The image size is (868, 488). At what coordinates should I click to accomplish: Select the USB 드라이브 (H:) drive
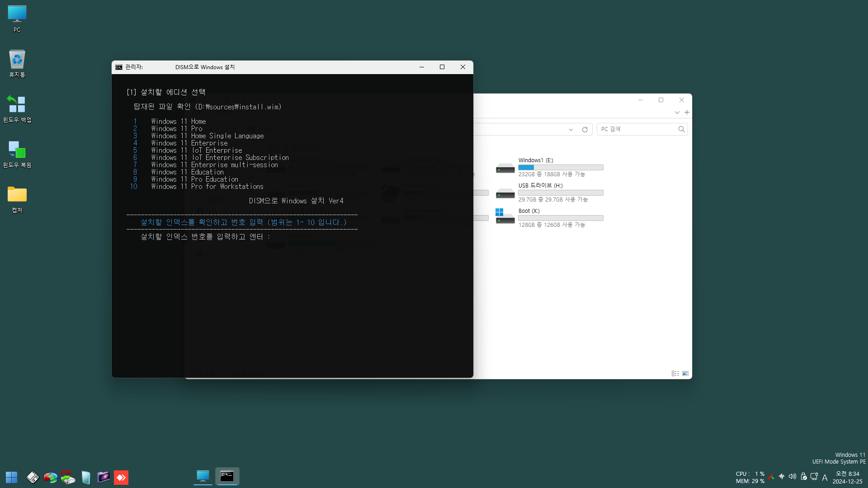point(550,192)
